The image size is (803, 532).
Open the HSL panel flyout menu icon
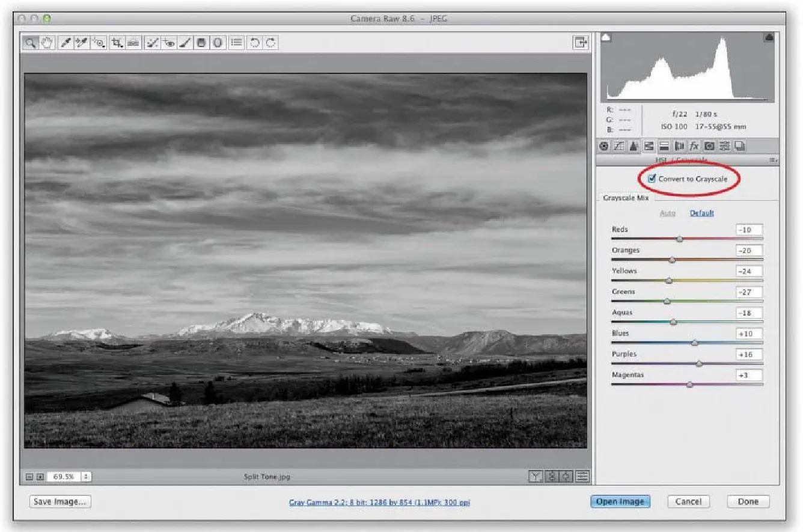pyautogui.click(x=774, y=160)
